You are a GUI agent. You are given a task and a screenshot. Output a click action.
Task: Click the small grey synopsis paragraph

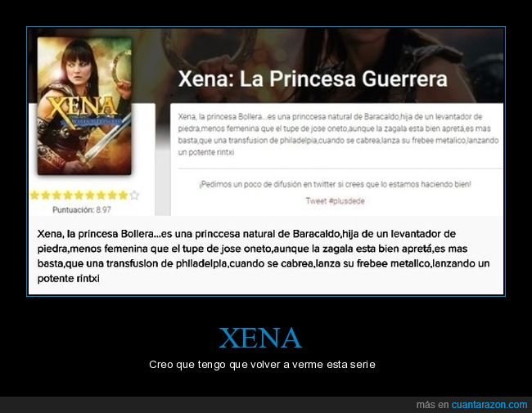click(338, 134)
